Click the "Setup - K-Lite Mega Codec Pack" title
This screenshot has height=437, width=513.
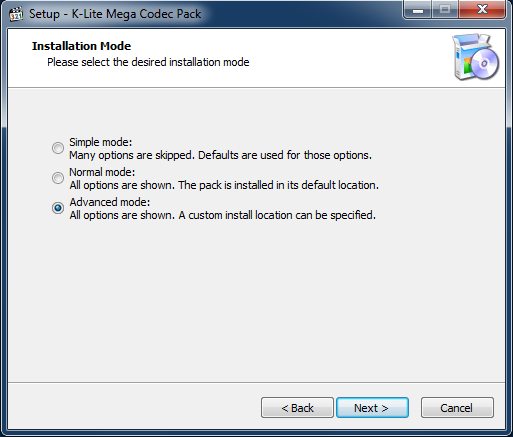(115, 14)
